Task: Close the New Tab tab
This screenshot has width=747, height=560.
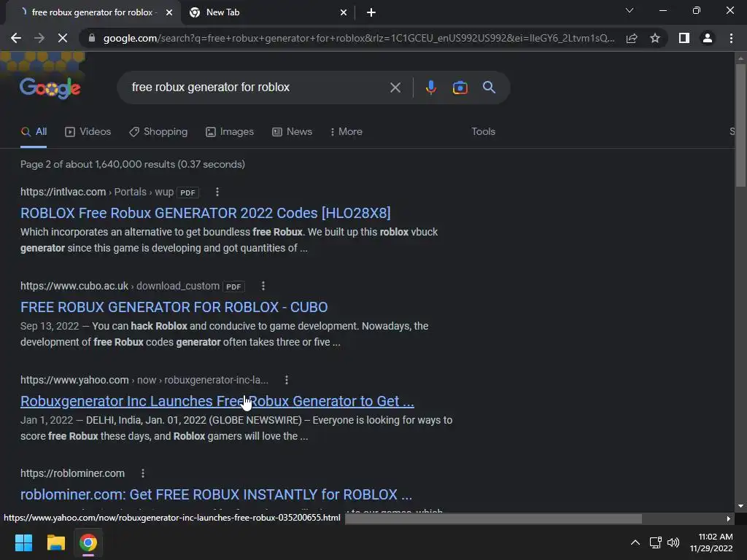Action: (344, 13)
